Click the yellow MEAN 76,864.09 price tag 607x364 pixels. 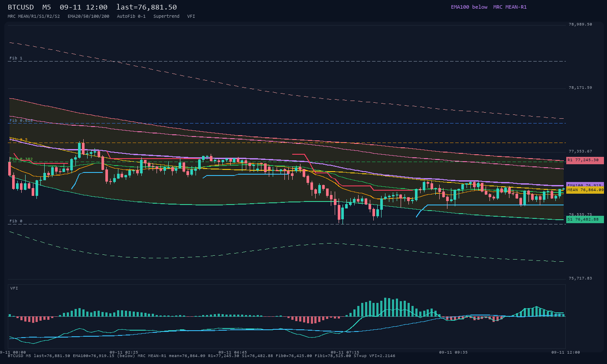[x=585, y=190]
